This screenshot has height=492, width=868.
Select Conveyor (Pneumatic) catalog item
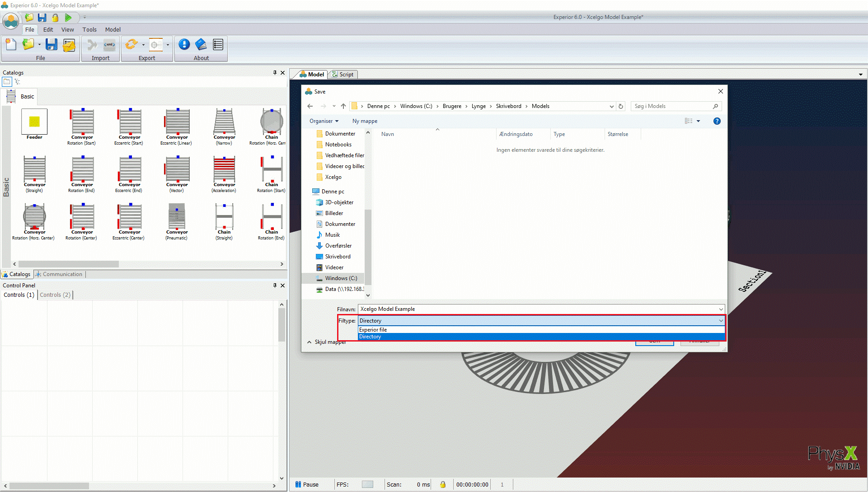177,222
